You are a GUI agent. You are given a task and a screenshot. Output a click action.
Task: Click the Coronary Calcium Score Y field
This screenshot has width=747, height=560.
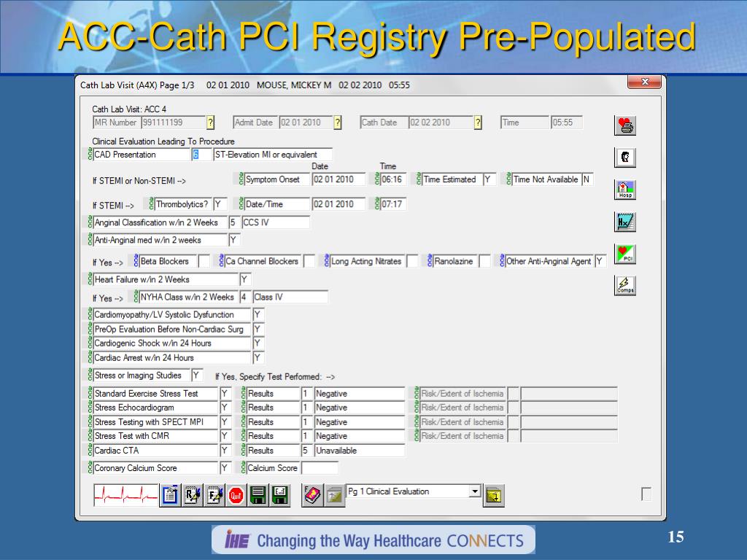click(x=225, y=468)
